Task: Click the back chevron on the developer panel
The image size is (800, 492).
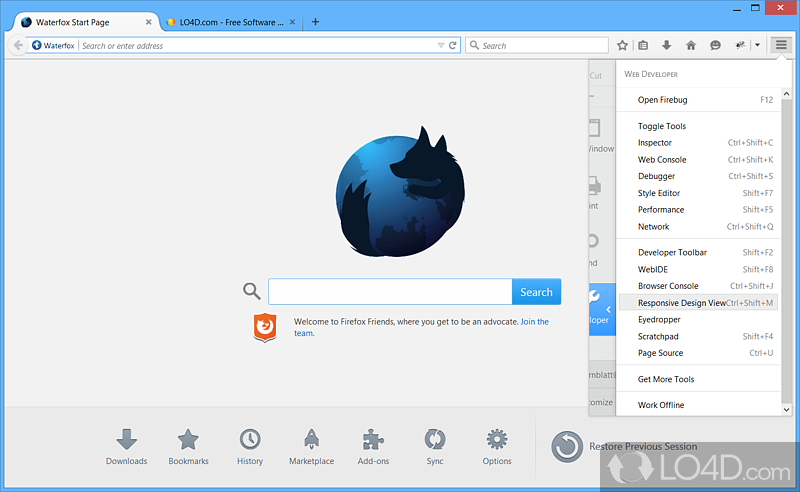Action: pyautogui.click(x=608, y=310)
